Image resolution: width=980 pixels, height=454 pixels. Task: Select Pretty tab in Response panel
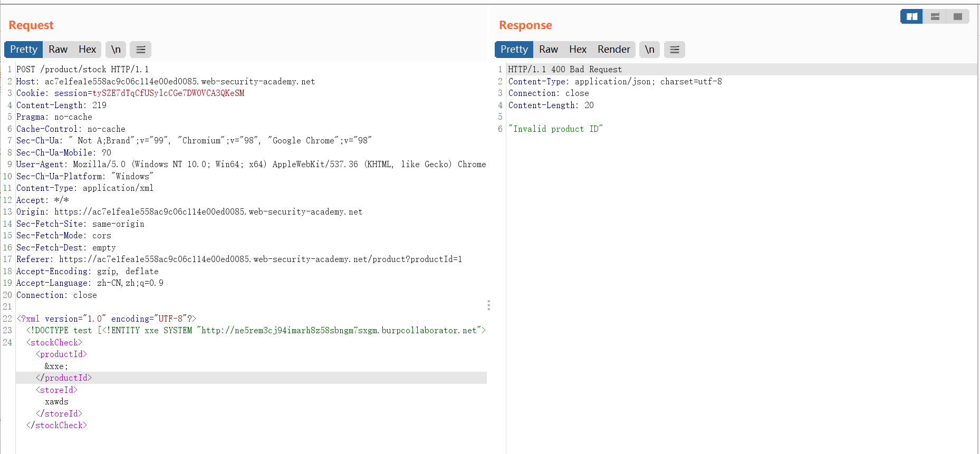pyautogui.click(x=514, y=50)
